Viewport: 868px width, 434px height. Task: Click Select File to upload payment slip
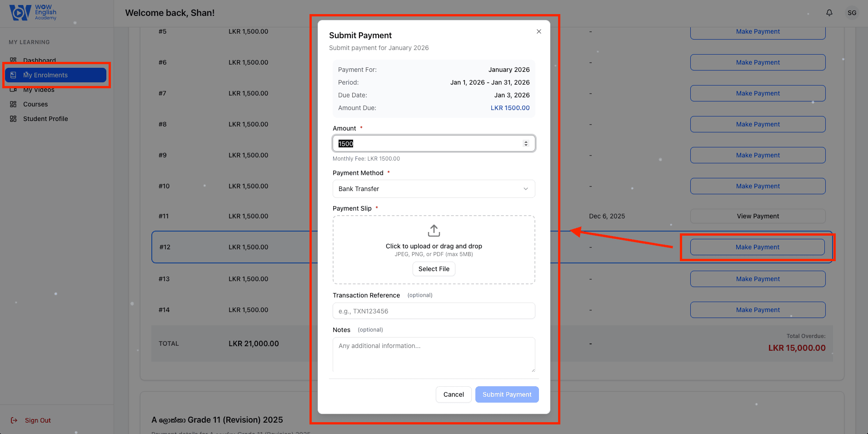pyautogui.click(x=434, y=269)
